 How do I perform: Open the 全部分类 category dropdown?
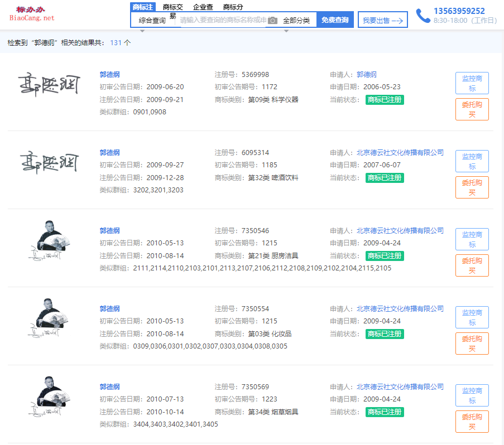coord(296,21)
